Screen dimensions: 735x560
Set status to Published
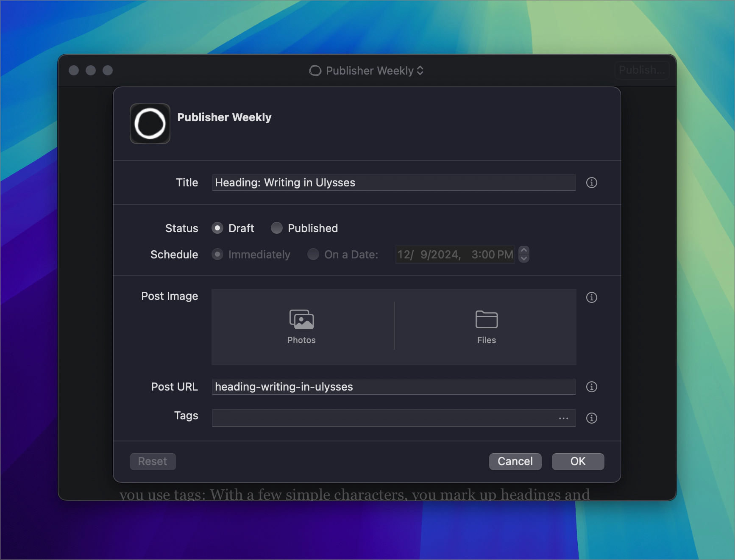click(277, 228)
